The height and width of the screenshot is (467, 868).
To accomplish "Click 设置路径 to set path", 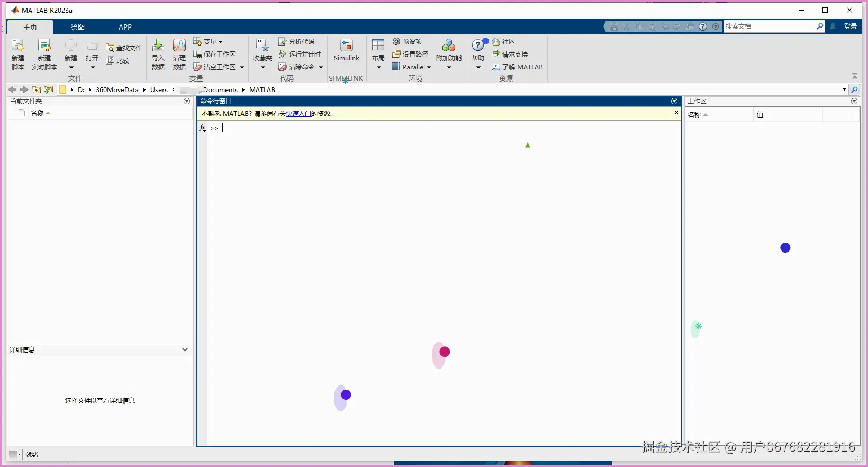I will coord(410,54).
